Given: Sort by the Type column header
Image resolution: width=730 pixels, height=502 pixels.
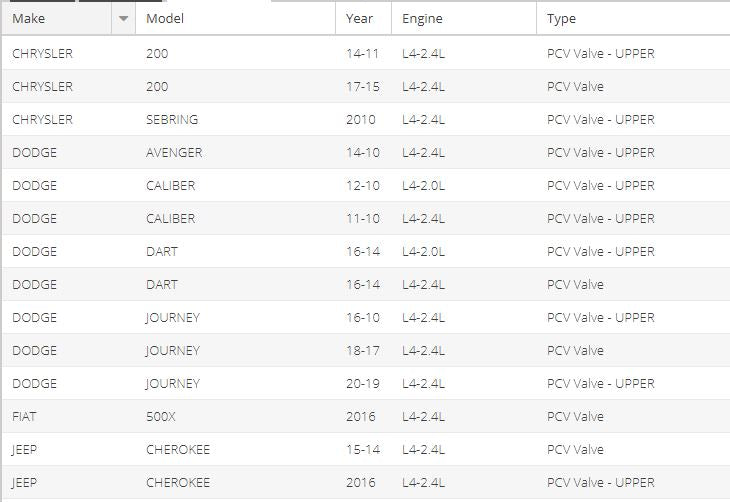Looking at the screenshot, I should click(x=561, y=18).
